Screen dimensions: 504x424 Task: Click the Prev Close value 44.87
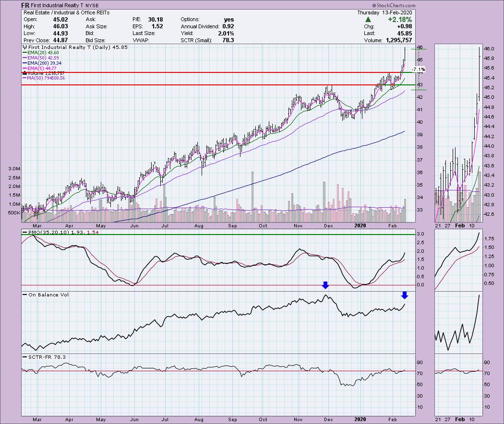[60, 40]
